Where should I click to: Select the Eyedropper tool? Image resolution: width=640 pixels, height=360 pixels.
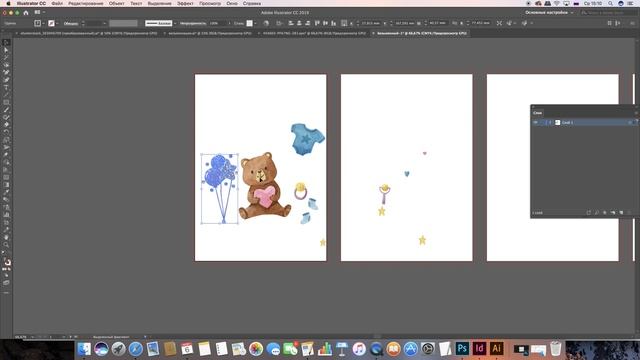[6, 192]
